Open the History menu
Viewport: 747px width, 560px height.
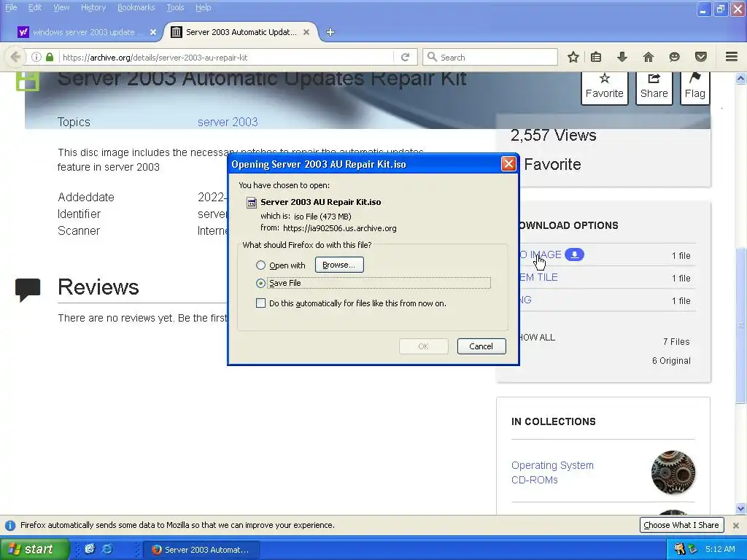tap(93, 7)
